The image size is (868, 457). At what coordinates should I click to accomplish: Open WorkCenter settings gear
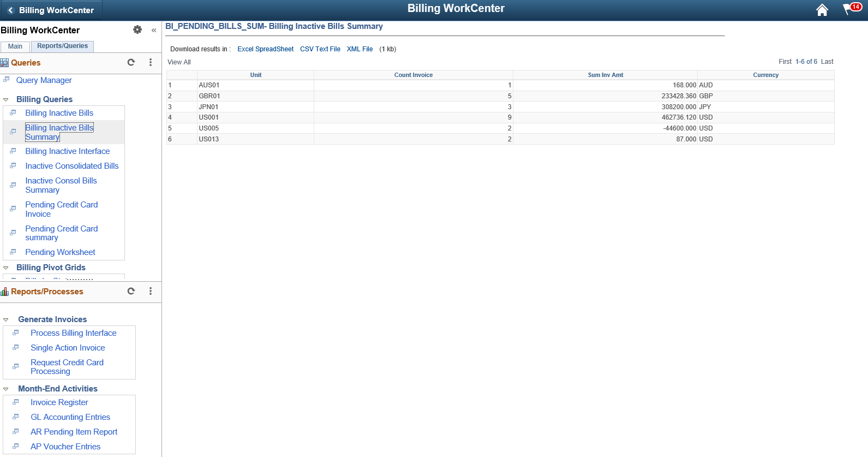coord(137,30)
